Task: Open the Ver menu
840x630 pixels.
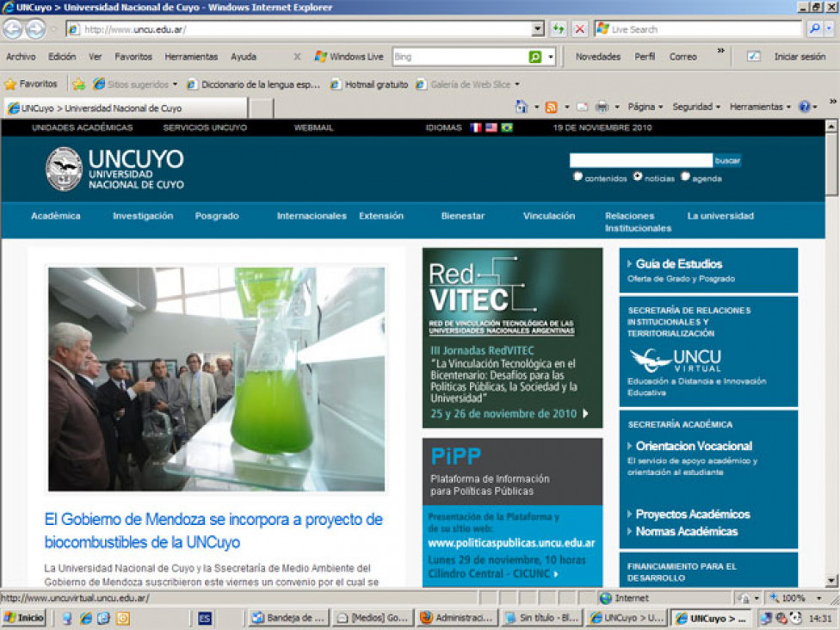Action: (95, 56)
